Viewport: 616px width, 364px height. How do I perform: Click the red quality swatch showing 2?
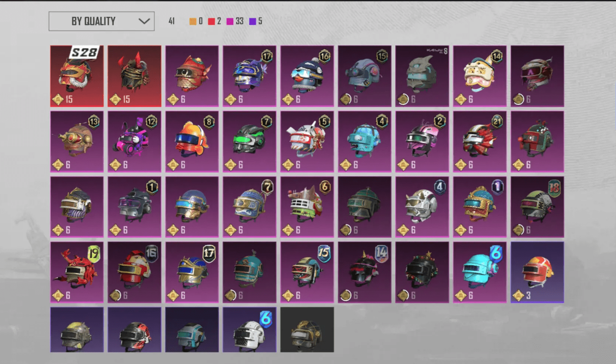(x=211, y=21)
